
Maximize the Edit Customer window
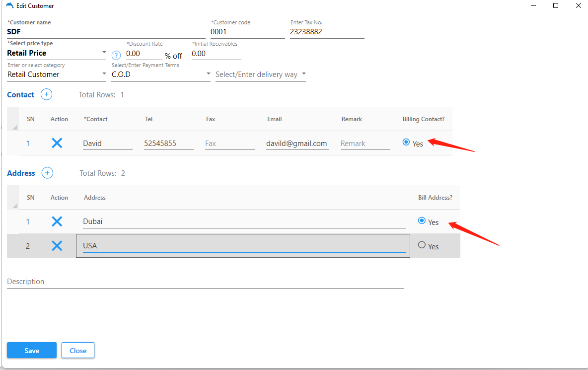[x=556, y=6]
